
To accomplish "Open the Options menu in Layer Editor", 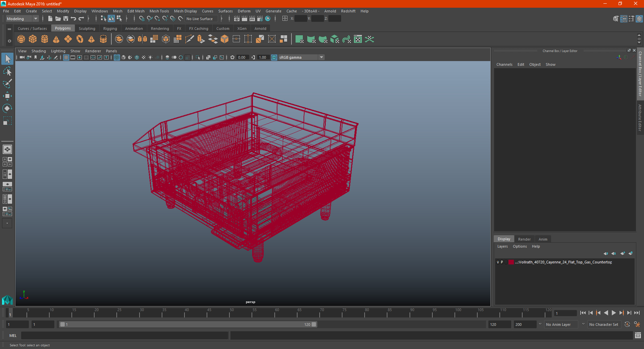I will pos(520,246).
